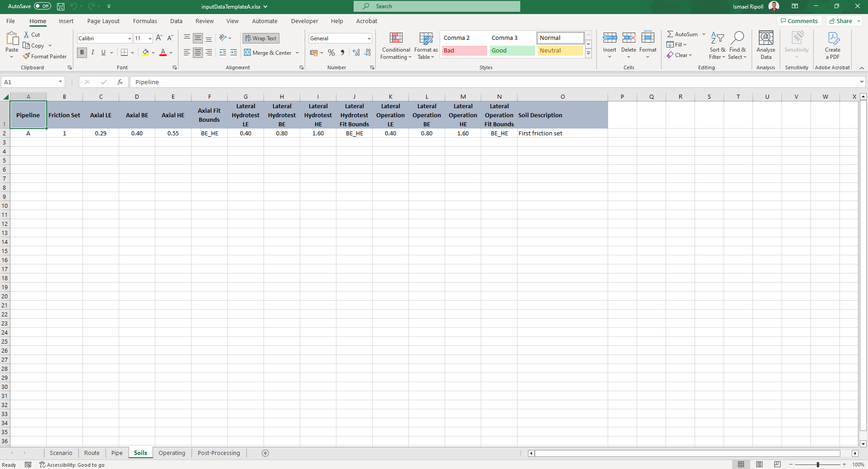Viewport: 868px width, 469px height.
Task: Click the zoom slider handle
Action: [818, 464]
